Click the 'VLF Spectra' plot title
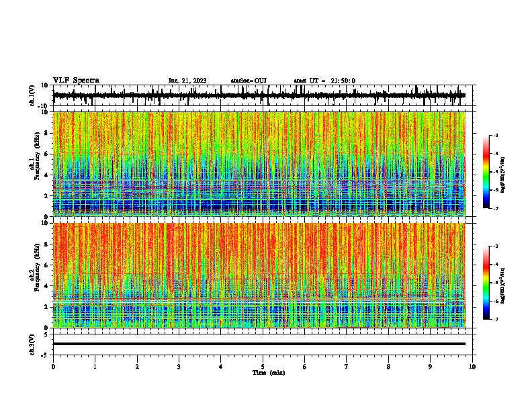The height and width of the screenshot is (411, 532). click(77, 81)
